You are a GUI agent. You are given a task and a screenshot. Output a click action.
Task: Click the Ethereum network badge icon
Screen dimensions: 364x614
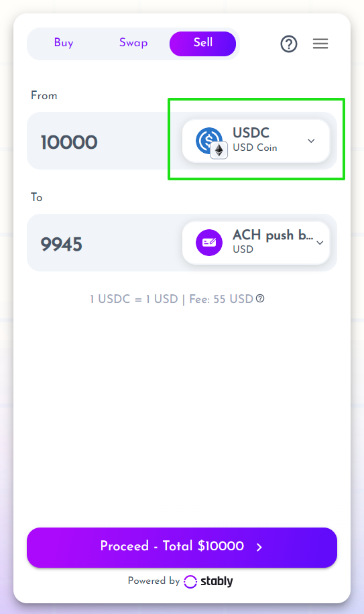[219, 150]
